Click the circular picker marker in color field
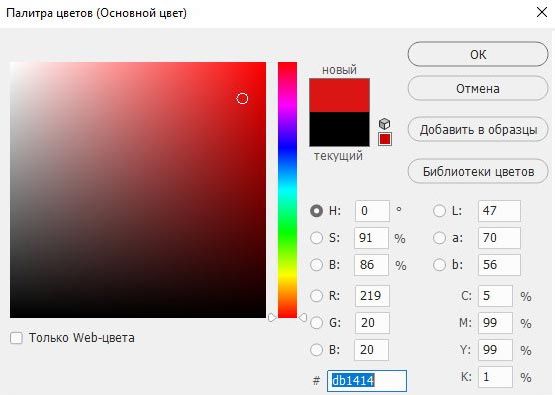The height and width of the screenshot is (395, 555). [242, 98]
